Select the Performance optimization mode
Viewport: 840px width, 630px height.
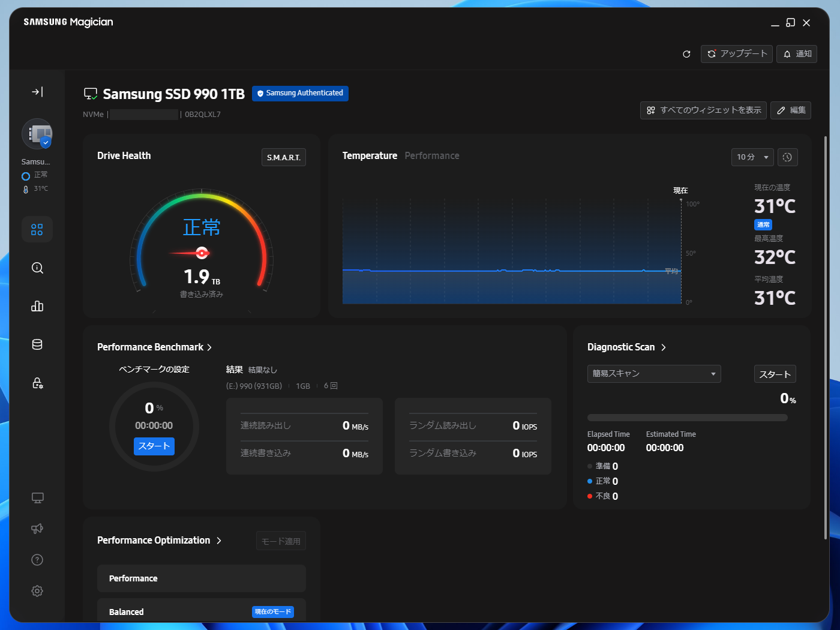pyautogui.click(x=202, y=578)
